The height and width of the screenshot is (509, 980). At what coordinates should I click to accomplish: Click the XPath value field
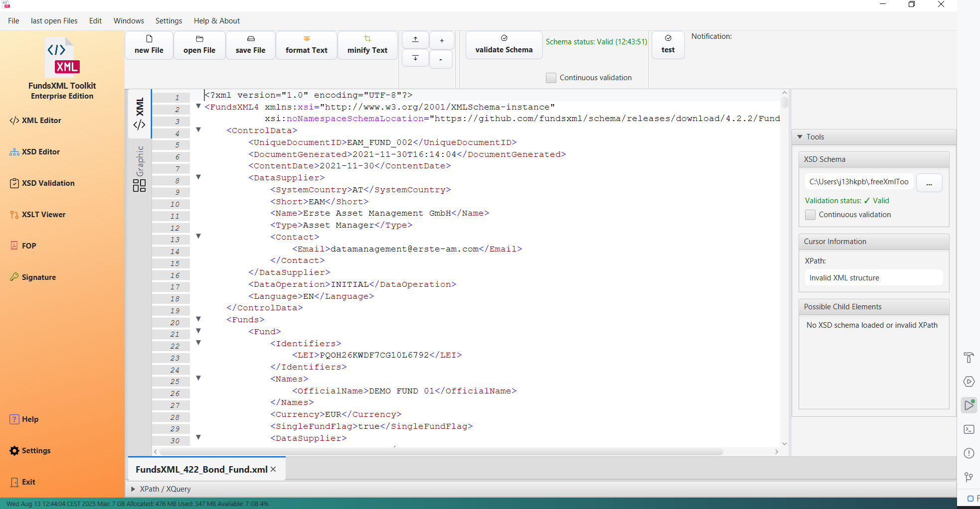pos(873,278)
